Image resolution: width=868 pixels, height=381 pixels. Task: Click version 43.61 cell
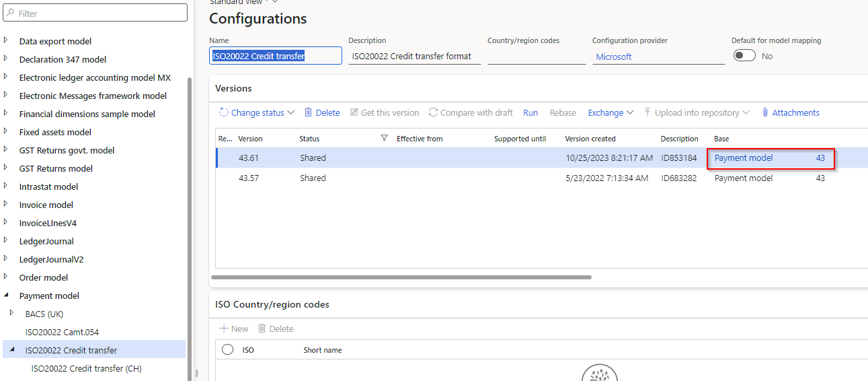[x=249, y=158]
